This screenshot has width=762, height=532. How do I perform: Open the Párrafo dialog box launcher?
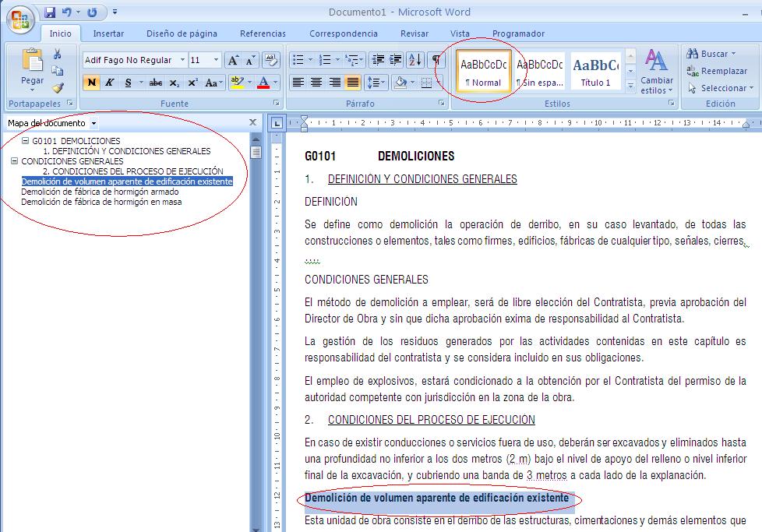(x=441, y=103)
